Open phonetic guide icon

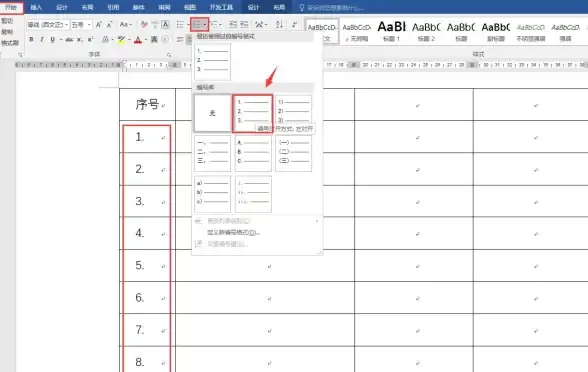coord(155,25)
